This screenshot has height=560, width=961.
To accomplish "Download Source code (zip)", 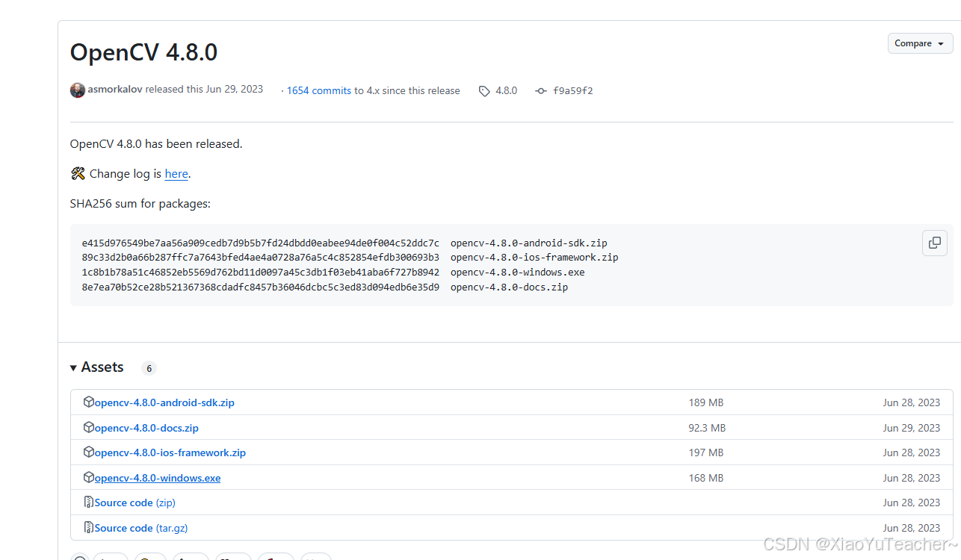I will pyautogui.click(x=135, y=503).
